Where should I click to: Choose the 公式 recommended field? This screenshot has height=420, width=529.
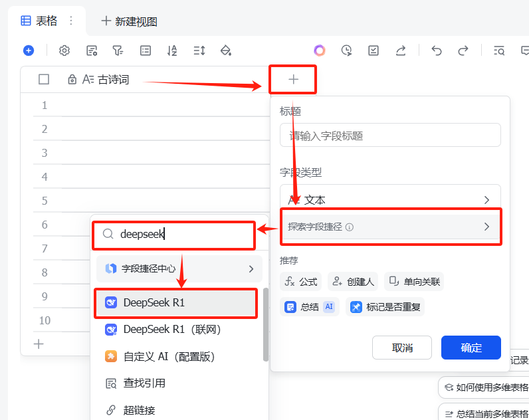tap(300, 281)
